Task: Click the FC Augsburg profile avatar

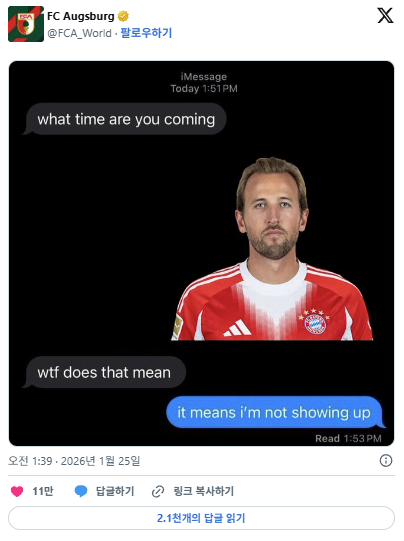Action: tap(26, 24)
